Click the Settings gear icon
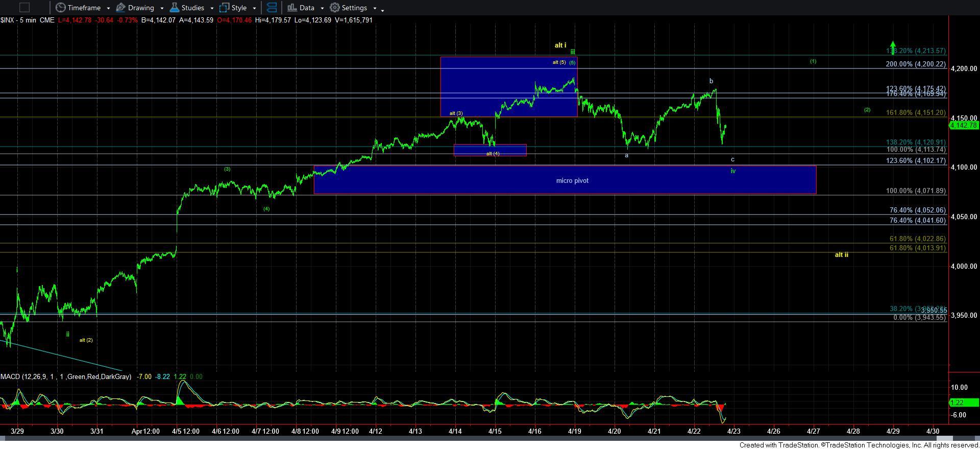This screenshot has height=449, width=980. tap(335, 8)
